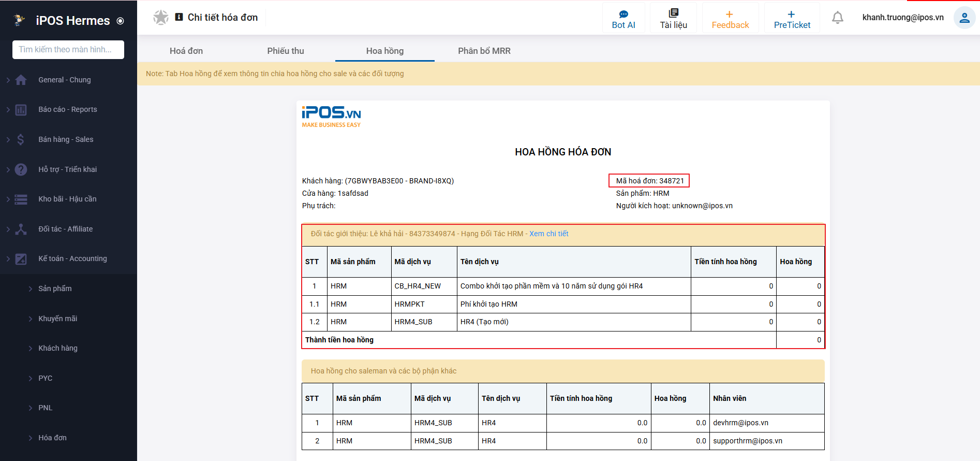The image size is (980, 461).
Task: Click the Kho bãi - Hậu cần storage icon
Action: (x=21, y=199)
